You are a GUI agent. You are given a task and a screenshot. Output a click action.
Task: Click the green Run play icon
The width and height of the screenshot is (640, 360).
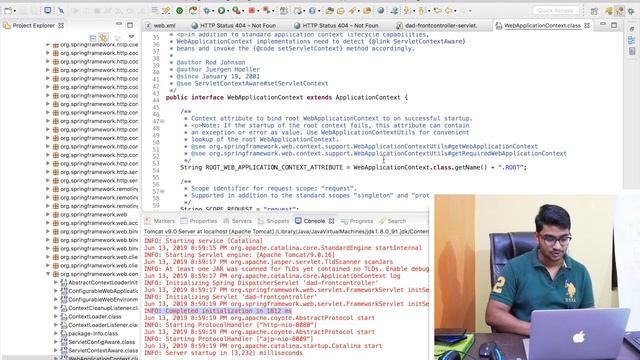point(221,11)
